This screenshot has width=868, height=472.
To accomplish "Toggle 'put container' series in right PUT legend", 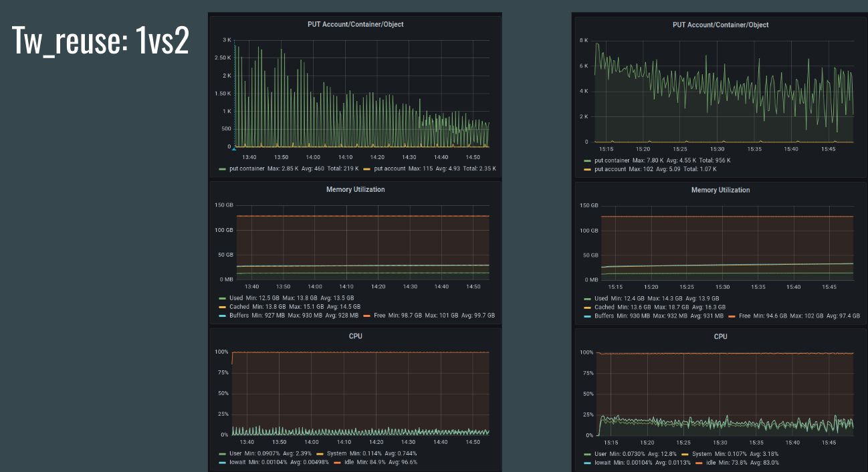I will pyautogui.click(x=612, y=160).
